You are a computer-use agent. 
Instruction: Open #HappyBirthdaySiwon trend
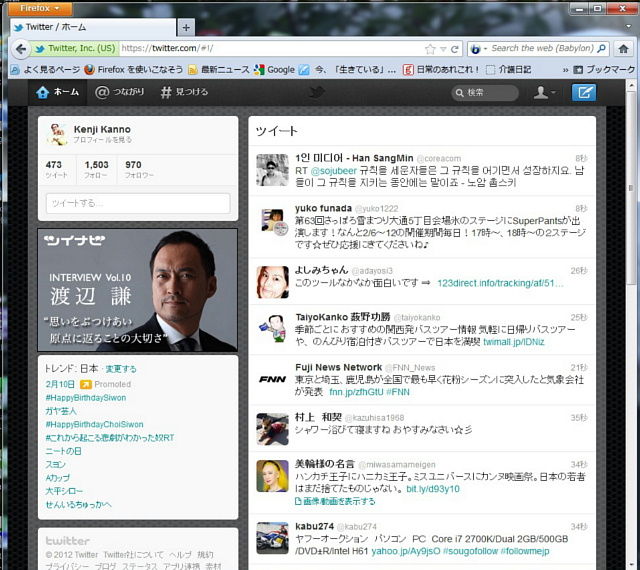click(86, 398)
